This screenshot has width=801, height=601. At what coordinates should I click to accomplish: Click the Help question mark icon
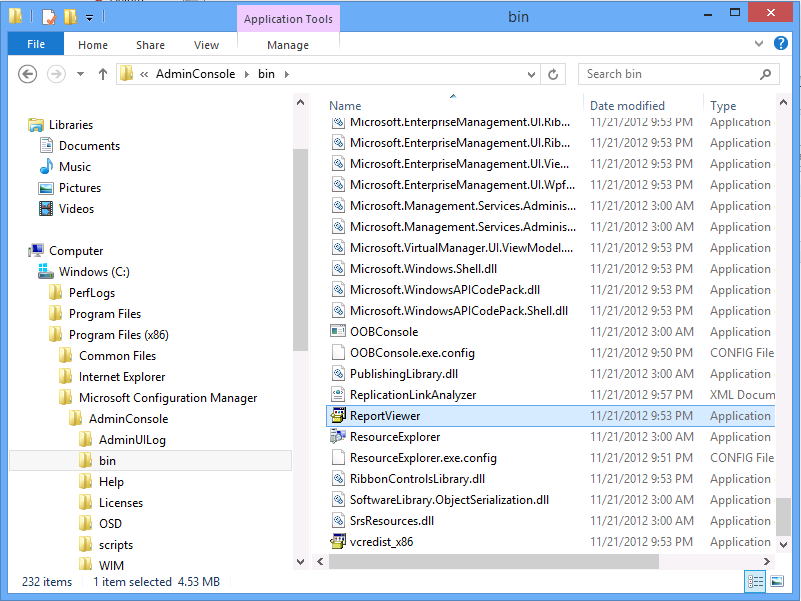pyautogui.click(x=781, y=43)
